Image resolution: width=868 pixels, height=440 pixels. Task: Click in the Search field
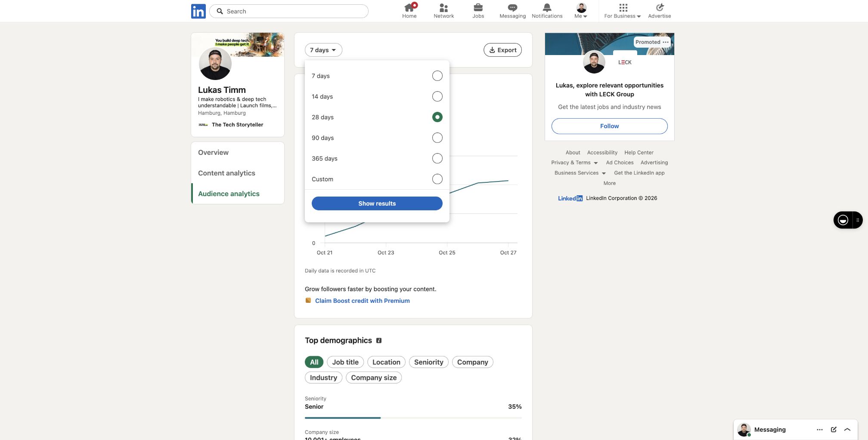tap(289, 11)
